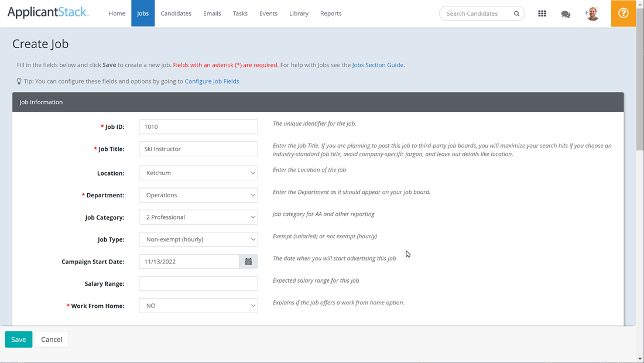Click the orange help question-mark icon
The image size is (644, 363).
[x=623, y=13]
